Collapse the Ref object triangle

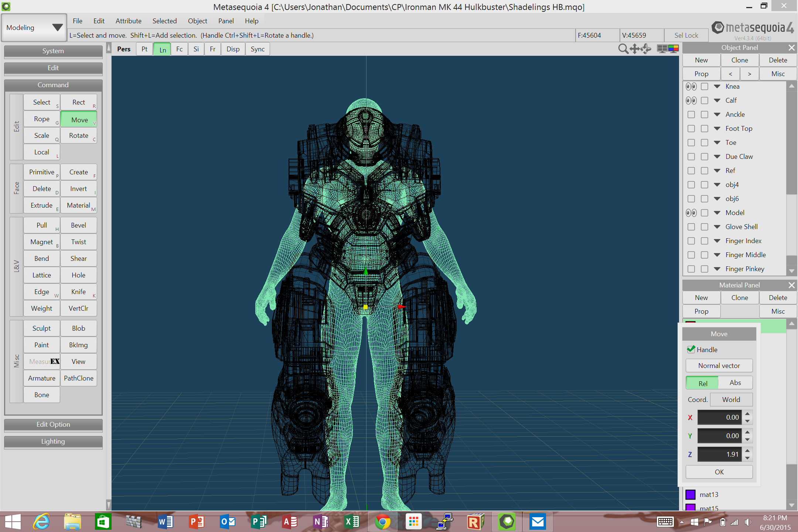(x=717, y=171)
